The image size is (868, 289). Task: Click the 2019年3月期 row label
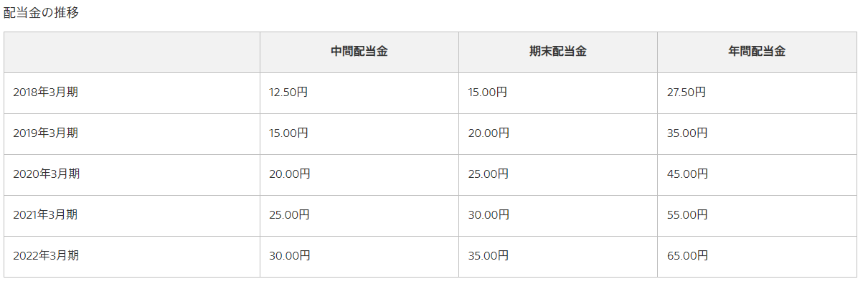coord(45,133)
